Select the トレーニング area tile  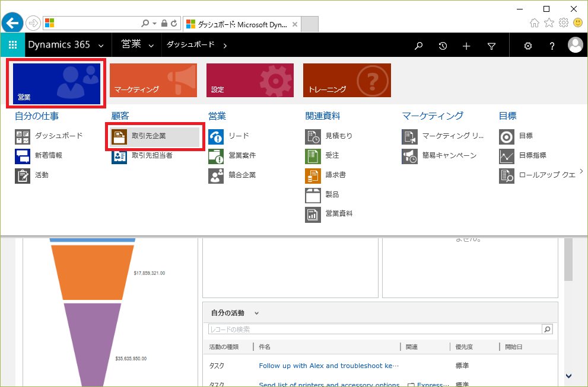[x=347, y=80]
